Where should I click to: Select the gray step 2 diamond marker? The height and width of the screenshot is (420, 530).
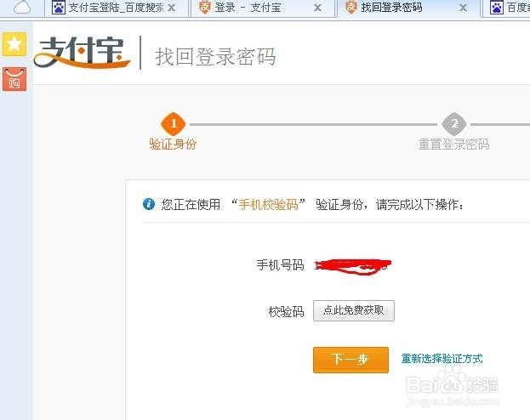click(x=454, y=123)
